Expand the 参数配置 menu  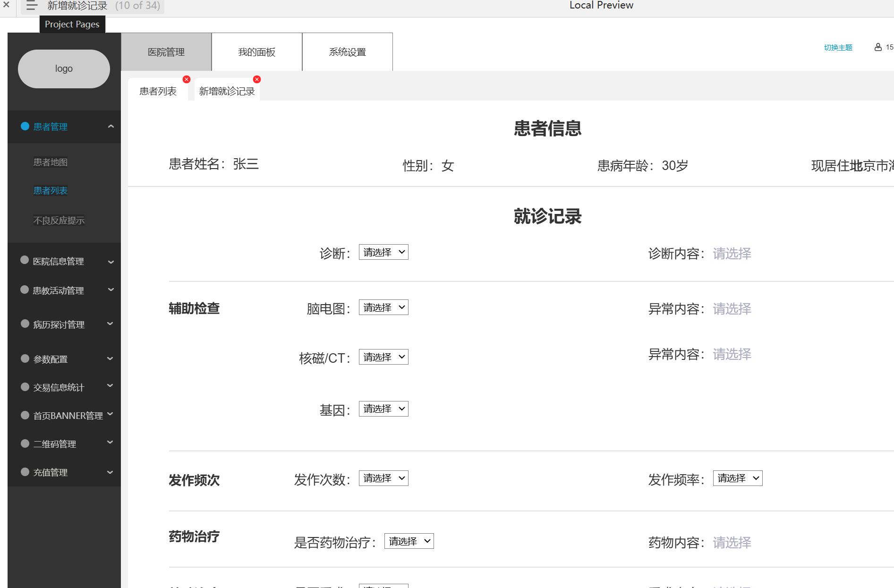(111, 358)
